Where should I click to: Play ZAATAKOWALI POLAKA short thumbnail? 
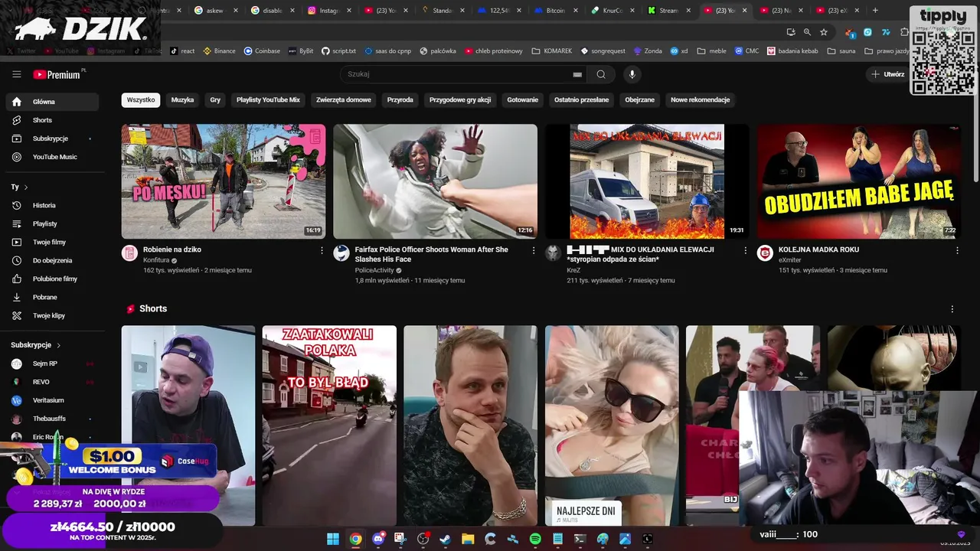click(x=329, y=425)
